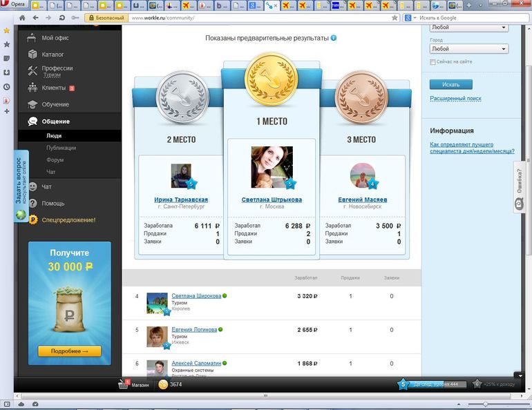Click the Google search input field
Viewport: 532px width, 410px height.
[x=473, y=18]
